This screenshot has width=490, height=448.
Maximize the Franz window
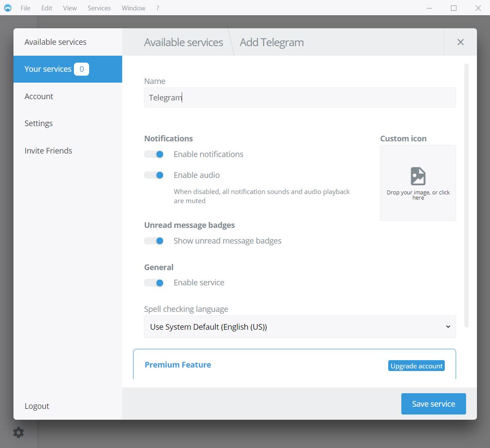[x=454, y=8]
